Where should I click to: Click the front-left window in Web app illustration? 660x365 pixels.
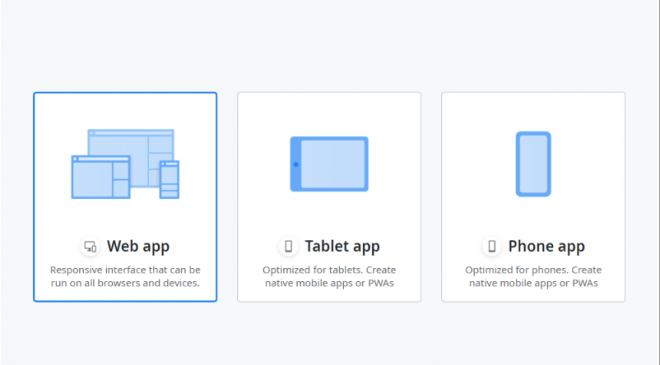(x=101, y=177)
